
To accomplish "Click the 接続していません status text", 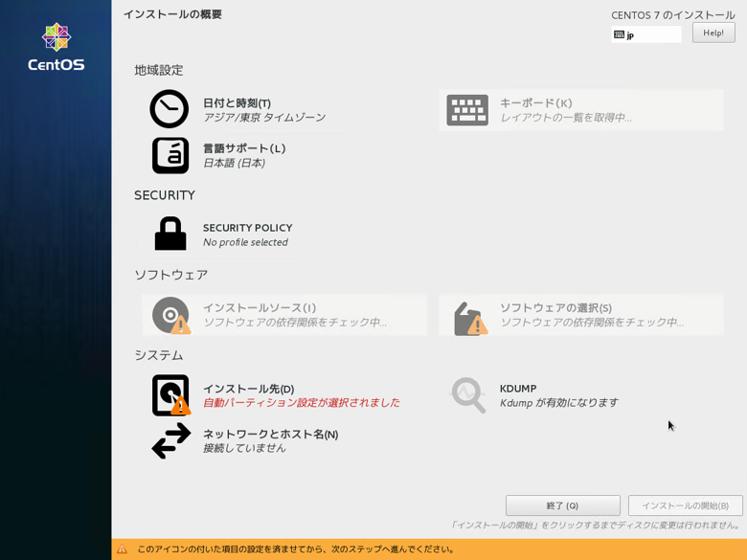I will coord(244,448).
